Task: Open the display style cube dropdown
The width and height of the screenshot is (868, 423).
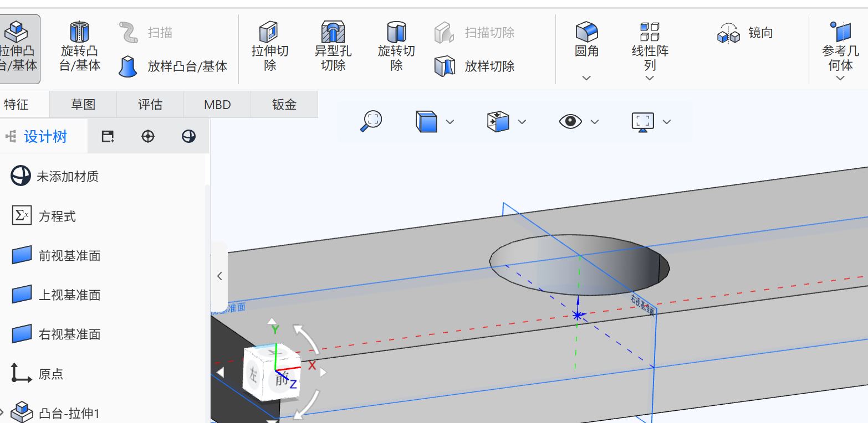Action: (x=450, y=122)
